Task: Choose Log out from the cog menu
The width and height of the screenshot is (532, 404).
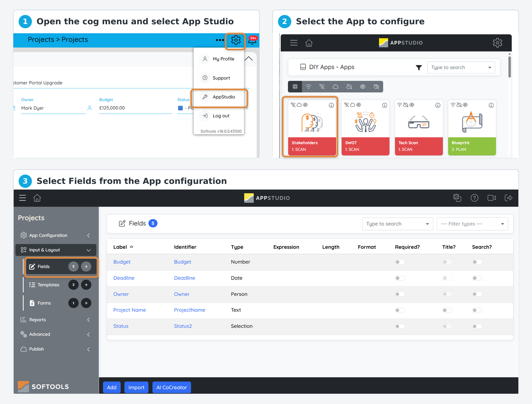Action: point(219,116)
